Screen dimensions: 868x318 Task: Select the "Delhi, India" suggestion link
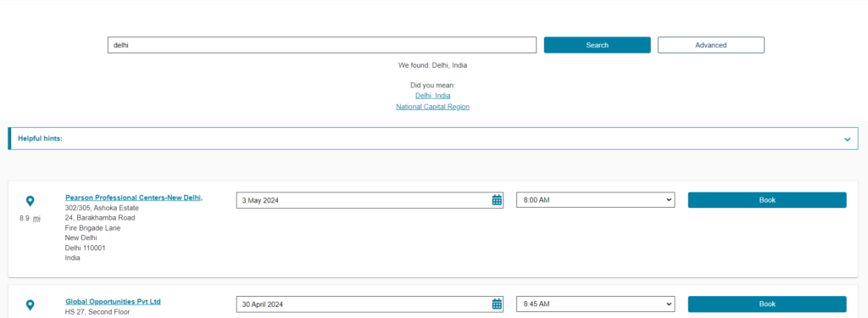point(433,95)
